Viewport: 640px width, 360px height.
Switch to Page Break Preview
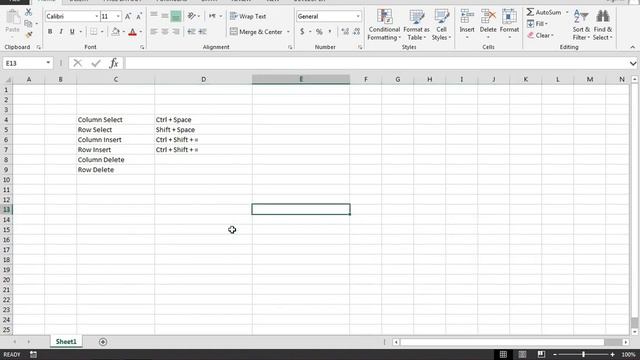point(541,354)
